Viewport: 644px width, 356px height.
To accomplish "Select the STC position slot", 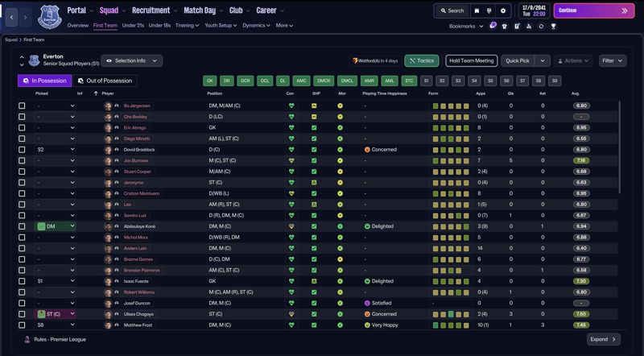I will coord(409,81).
